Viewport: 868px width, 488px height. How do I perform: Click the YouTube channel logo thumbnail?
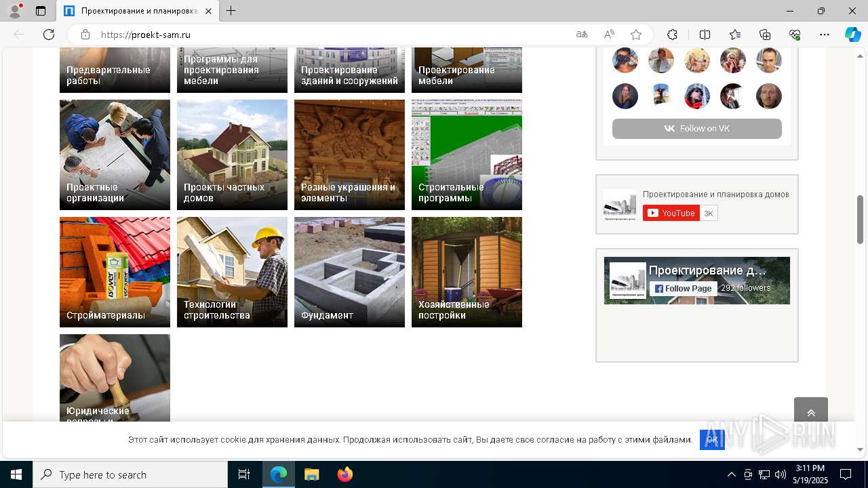point(620,205)
